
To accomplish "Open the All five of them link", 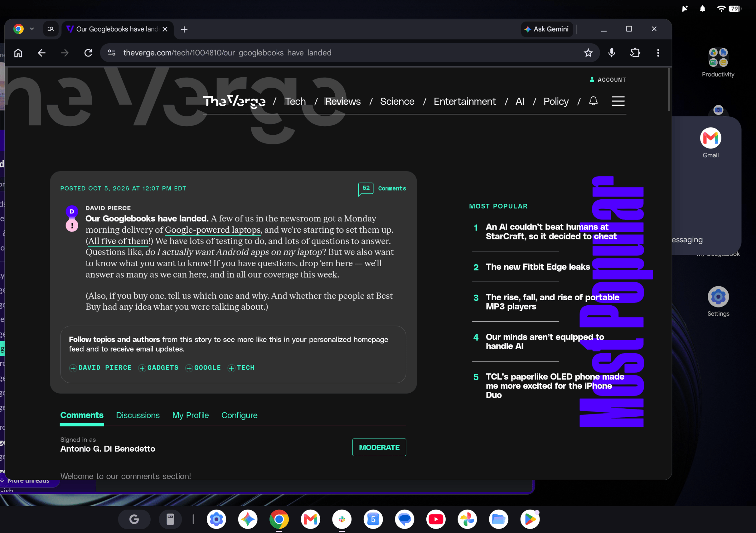I will (118, 241).
